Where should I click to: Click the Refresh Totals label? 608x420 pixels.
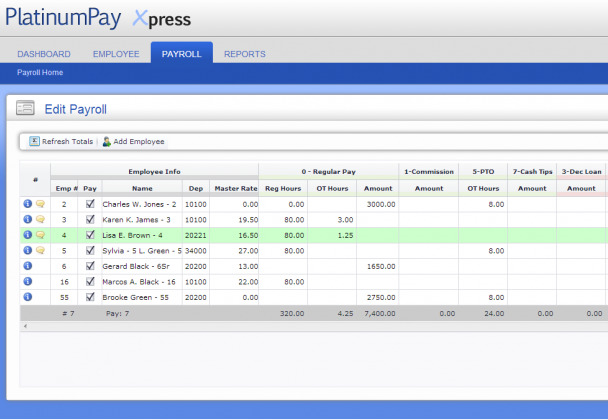[67, 142]
